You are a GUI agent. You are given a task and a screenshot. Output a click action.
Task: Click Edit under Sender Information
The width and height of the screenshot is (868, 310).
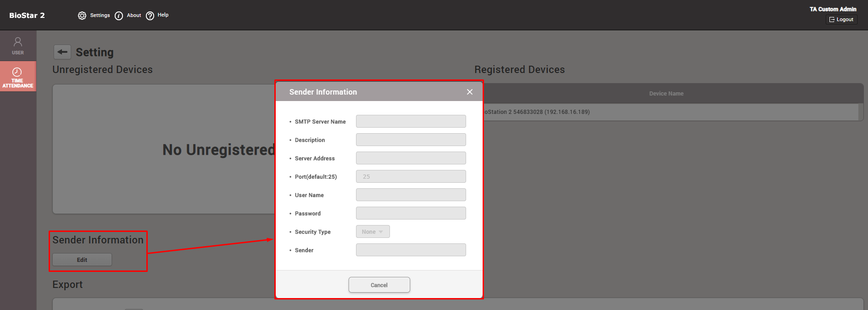click(x=82, y=260)
